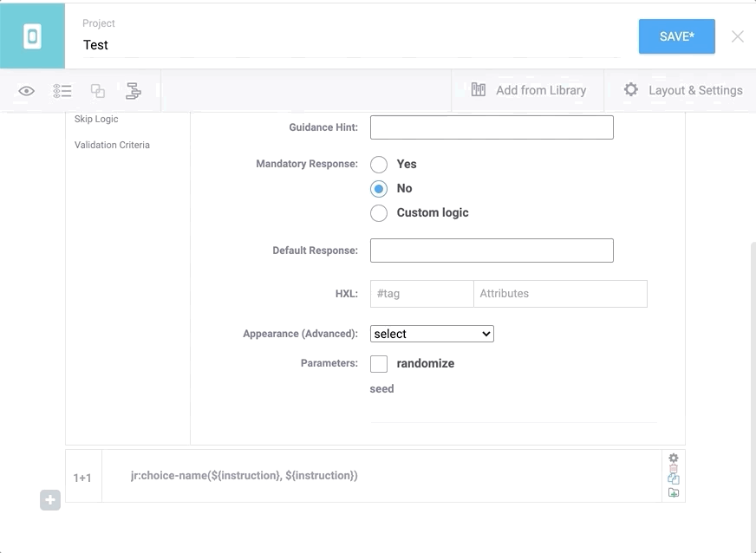Click the expand all questions list icon
The image size is (756, 553).
tap(62, 91)
